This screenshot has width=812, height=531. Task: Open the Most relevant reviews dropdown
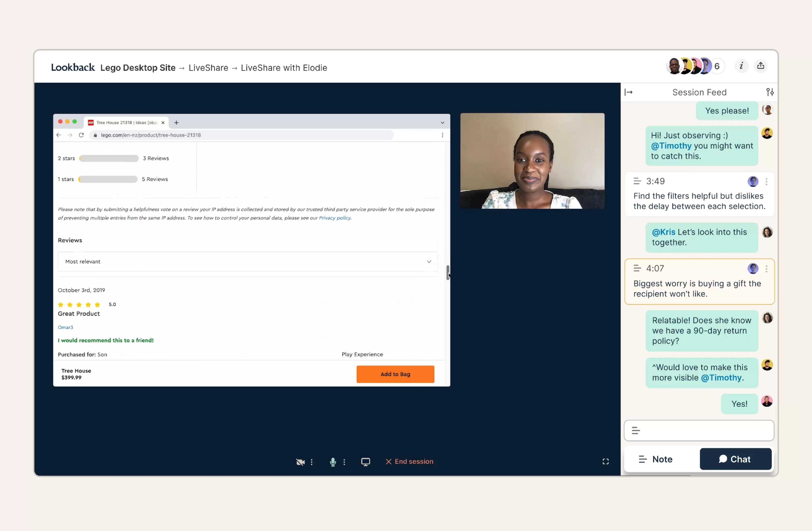tap(429, 262)
